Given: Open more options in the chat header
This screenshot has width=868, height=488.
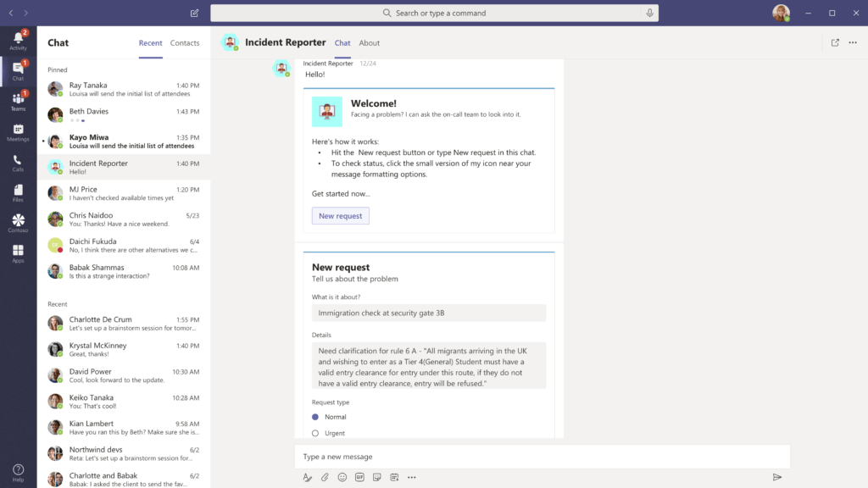Looking at the screenshot, I should 852,42.
